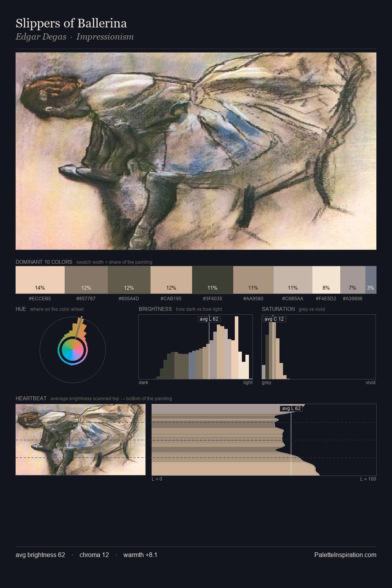The image size is (392, 588).
Task: Click the 'warmth +8.1' footer text
Action: point(140,555)
